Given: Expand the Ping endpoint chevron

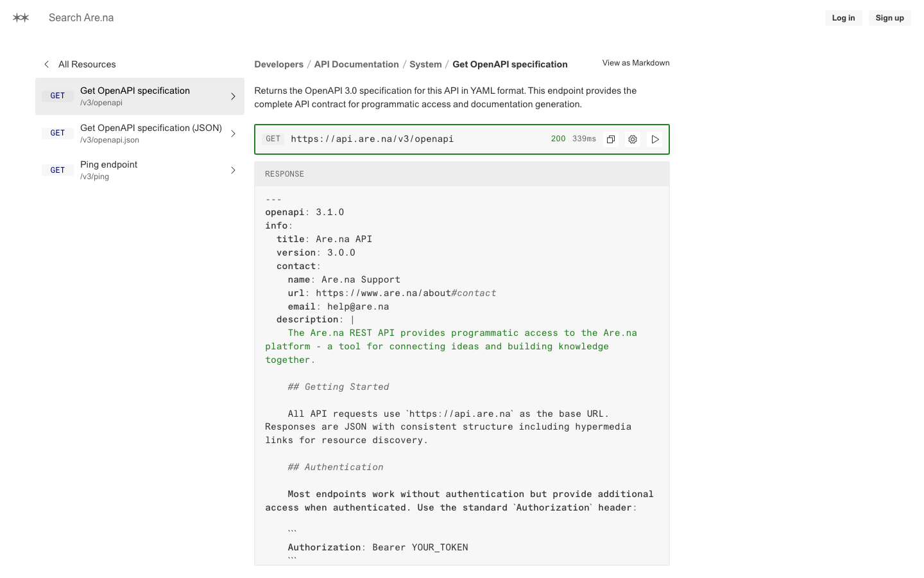Looking at the screenshot, I should pos(233,170).
